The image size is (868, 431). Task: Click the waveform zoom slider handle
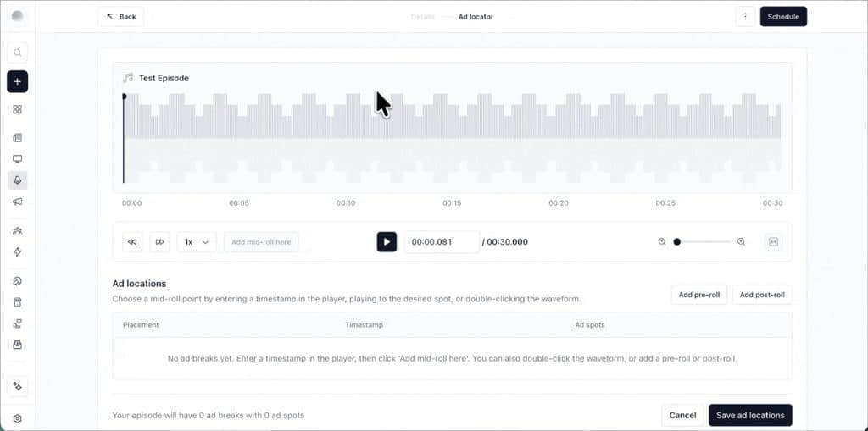(676, 242)
